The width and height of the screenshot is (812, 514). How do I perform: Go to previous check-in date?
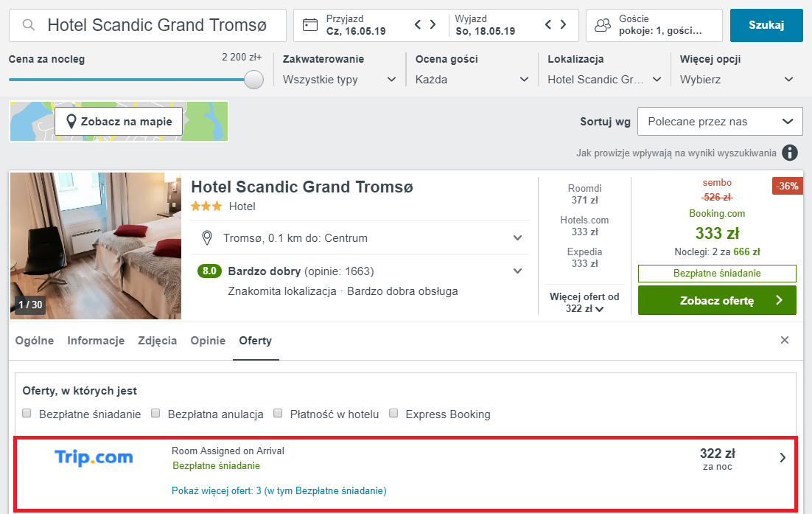coord(418,25)
